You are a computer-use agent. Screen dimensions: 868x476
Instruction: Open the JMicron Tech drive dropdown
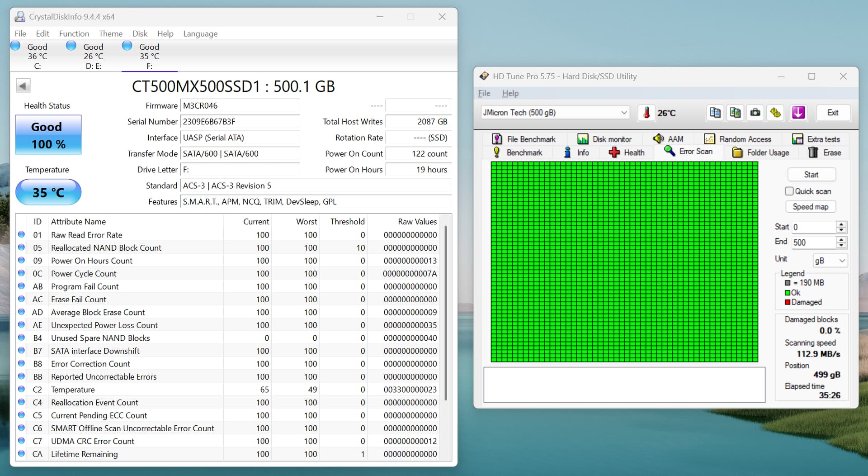(555, 113)
